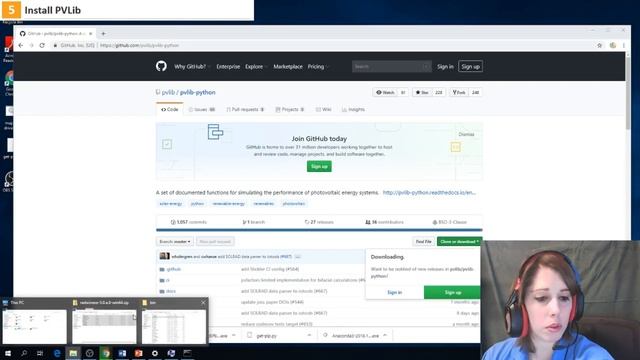
Task: Open the Insights tab
Action: point(353,109)
